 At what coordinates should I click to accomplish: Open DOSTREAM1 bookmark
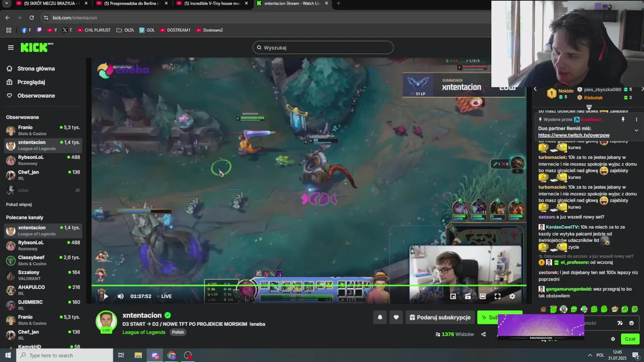(x=176, y=30)
